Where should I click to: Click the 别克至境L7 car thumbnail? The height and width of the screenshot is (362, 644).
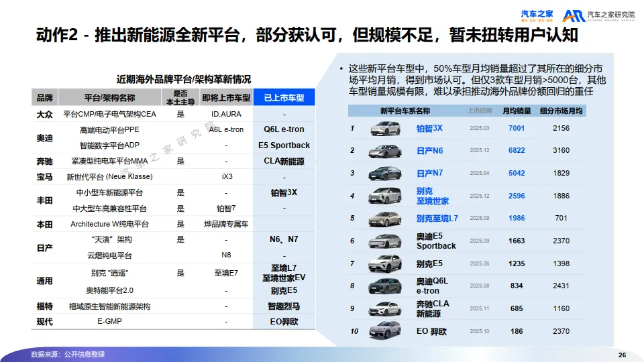385,219
